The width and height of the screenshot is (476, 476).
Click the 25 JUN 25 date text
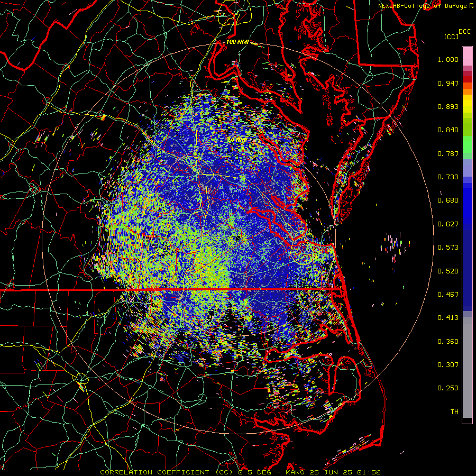click(332, 472)
